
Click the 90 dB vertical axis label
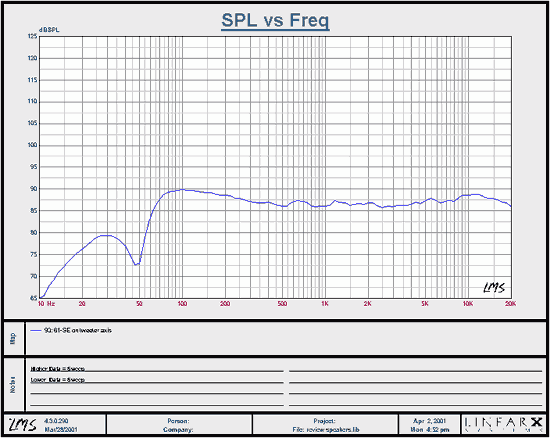pos(33,189)
